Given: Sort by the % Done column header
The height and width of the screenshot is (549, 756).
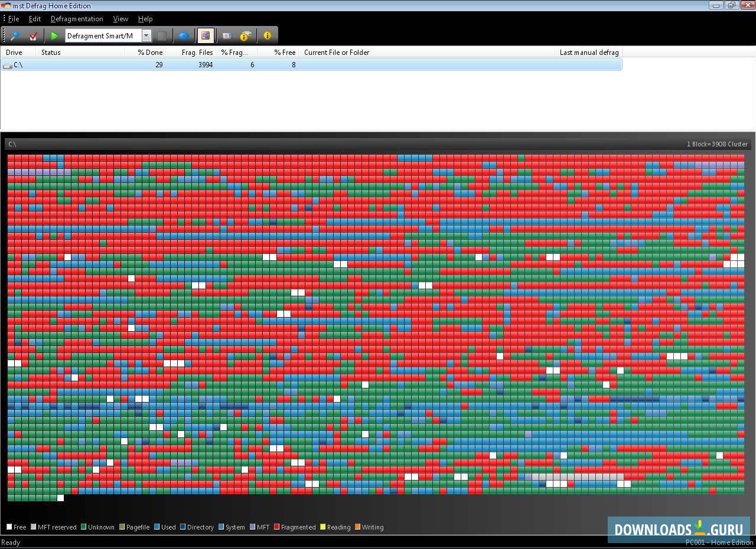Looking at the screenshot, I should pyautogui.click(x=145, y=53).
